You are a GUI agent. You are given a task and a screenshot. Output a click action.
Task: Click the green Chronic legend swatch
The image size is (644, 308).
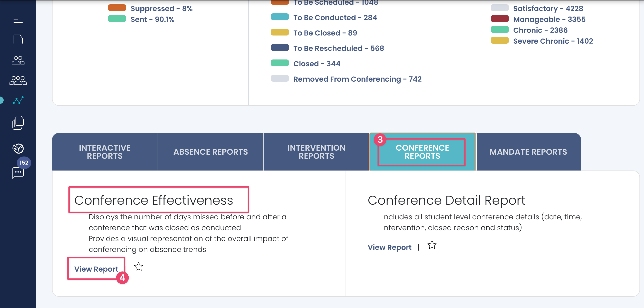[x=500, y=29]
